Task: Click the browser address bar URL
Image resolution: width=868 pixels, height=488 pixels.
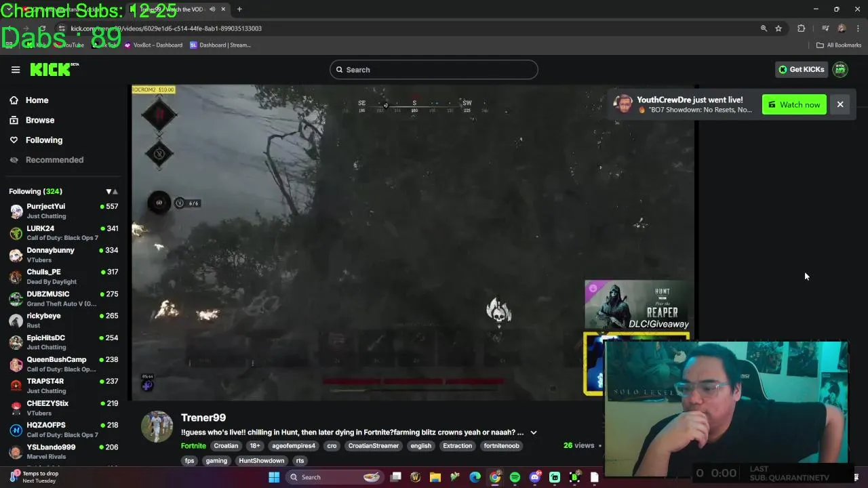Action: point(166,28)
